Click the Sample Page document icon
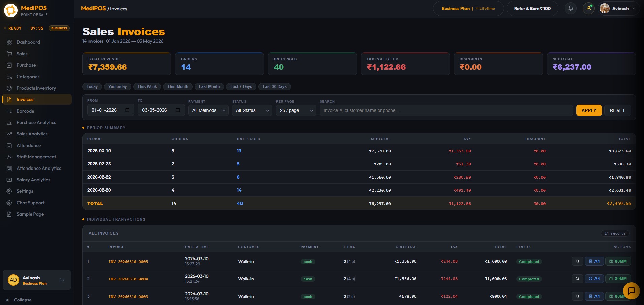This screenshot has height=305, width=644. pyautogui.click(x=9, y=214)
